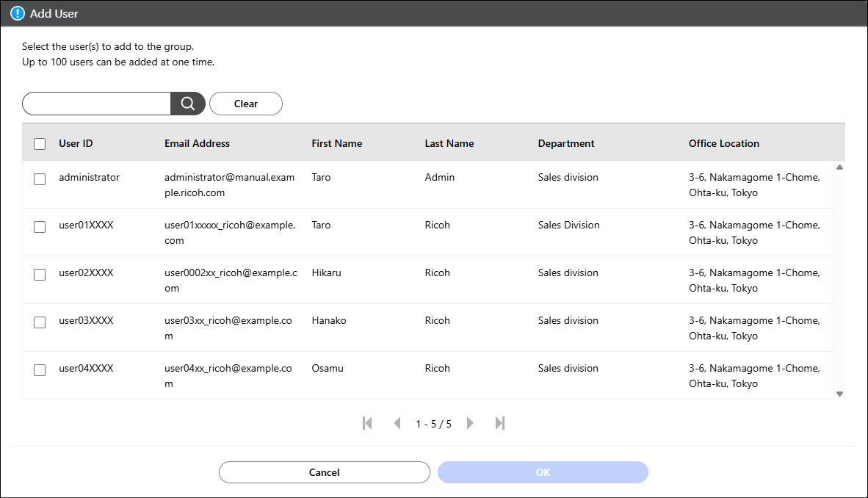
Task: Select the user02XXXX checkbox
Action: (x=40, y=274)
